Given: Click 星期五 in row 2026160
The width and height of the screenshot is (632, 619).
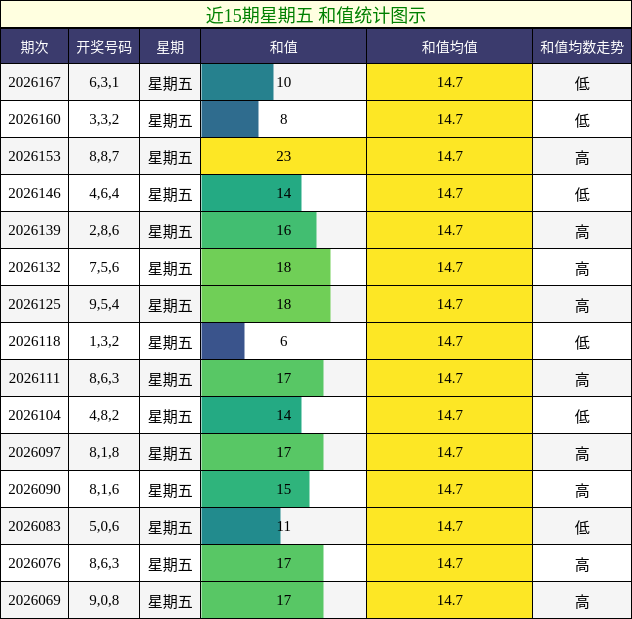Looking at the screenshot, I should (170, 120).
